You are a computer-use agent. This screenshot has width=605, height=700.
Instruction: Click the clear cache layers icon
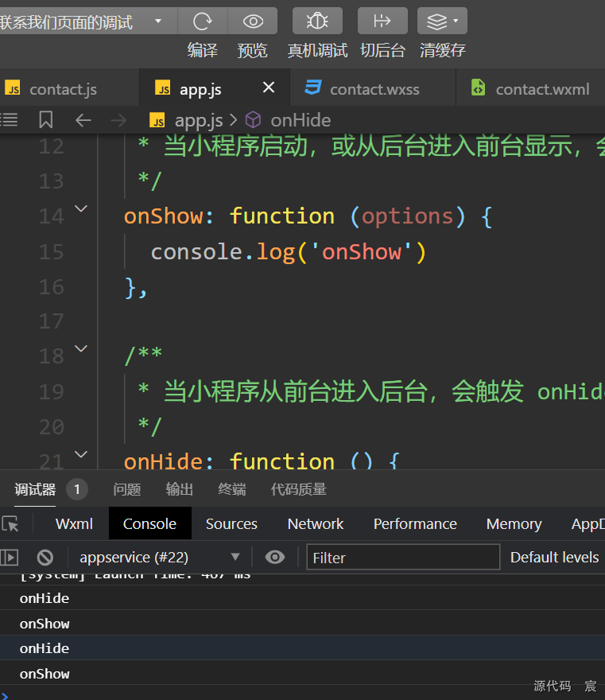(x=442, y=21)
